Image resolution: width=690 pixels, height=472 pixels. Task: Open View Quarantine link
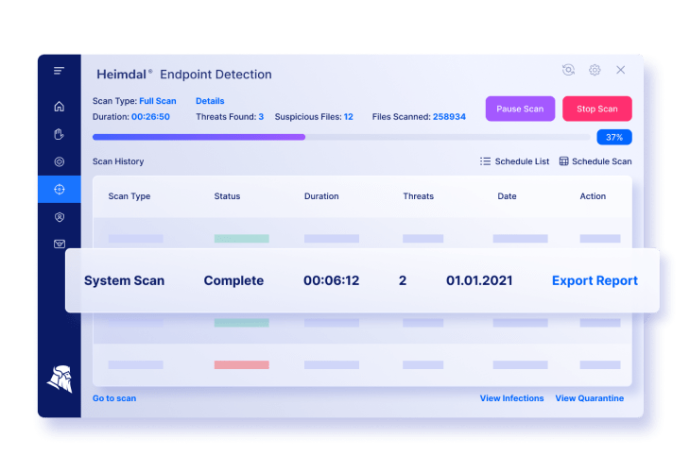[x=589, y=398]
